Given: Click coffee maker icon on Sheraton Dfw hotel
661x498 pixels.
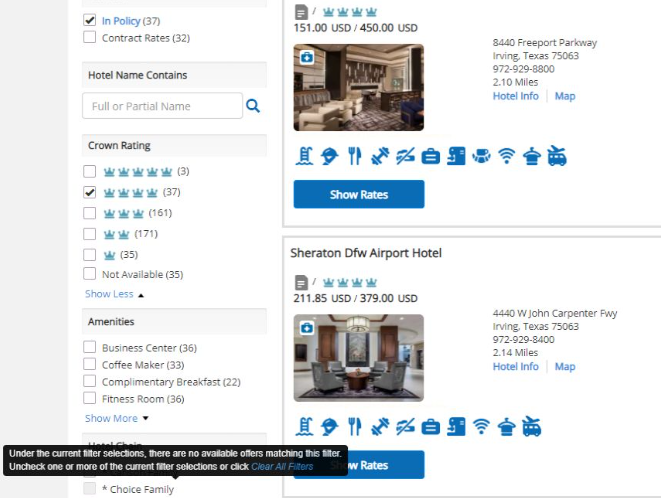Looking at the screenshot, I should point(456,426).
